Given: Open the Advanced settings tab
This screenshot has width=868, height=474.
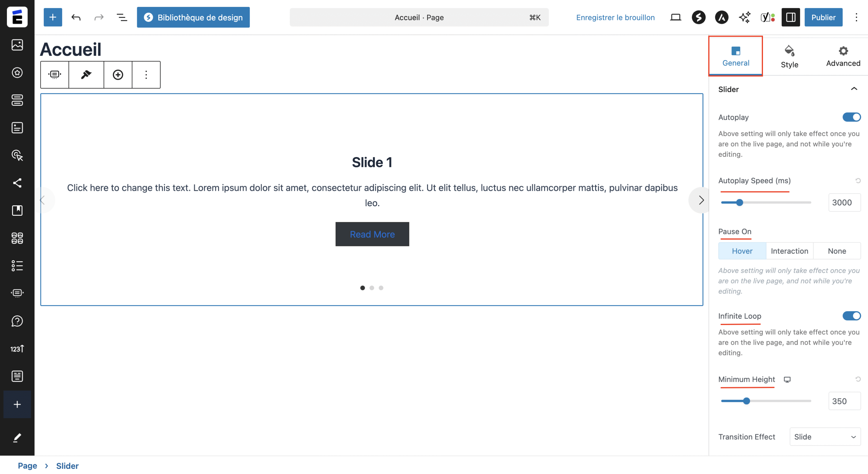Looking at the screenshot, I should tap(843, 56).
